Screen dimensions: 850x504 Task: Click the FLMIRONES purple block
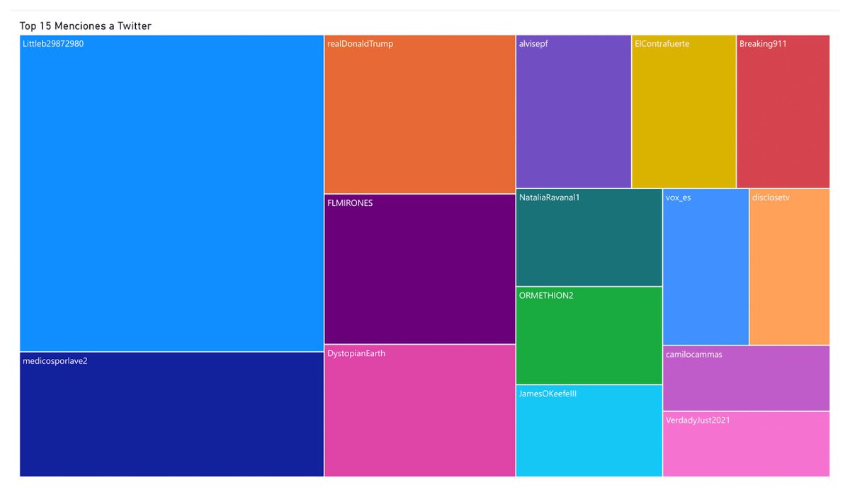point(419,269)
